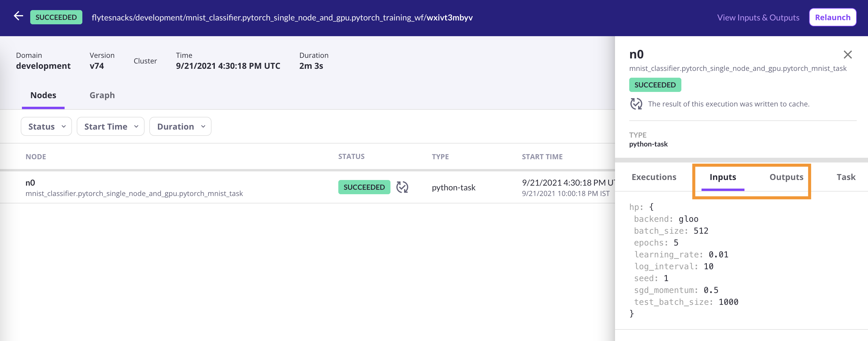The width and height of the screenshot is (868, 341).
Task: Open the Executions tab in panel
Action: click(x=654, y=177)
